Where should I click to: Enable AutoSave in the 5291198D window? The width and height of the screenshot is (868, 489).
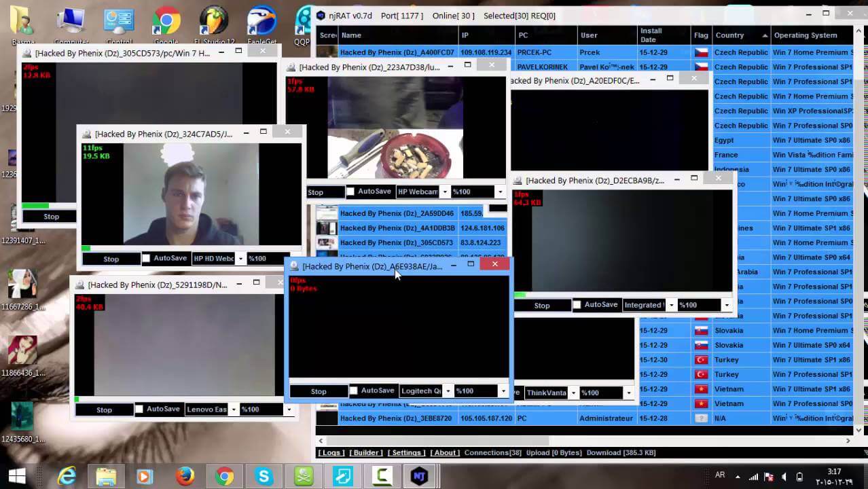tap(139, 409)
